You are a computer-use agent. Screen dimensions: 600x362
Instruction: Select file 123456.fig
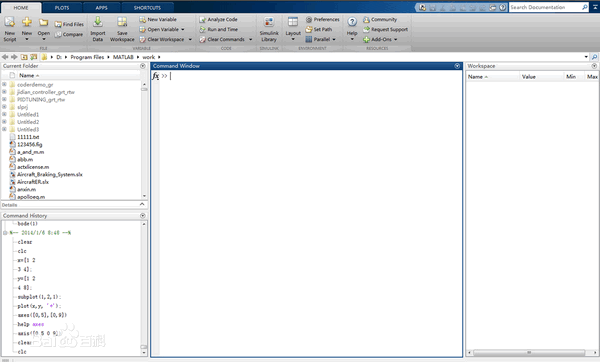29,145
